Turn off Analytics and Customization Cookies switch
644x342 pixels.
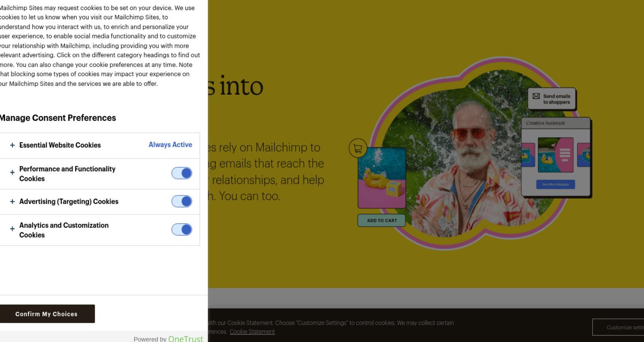pos(182,230)
